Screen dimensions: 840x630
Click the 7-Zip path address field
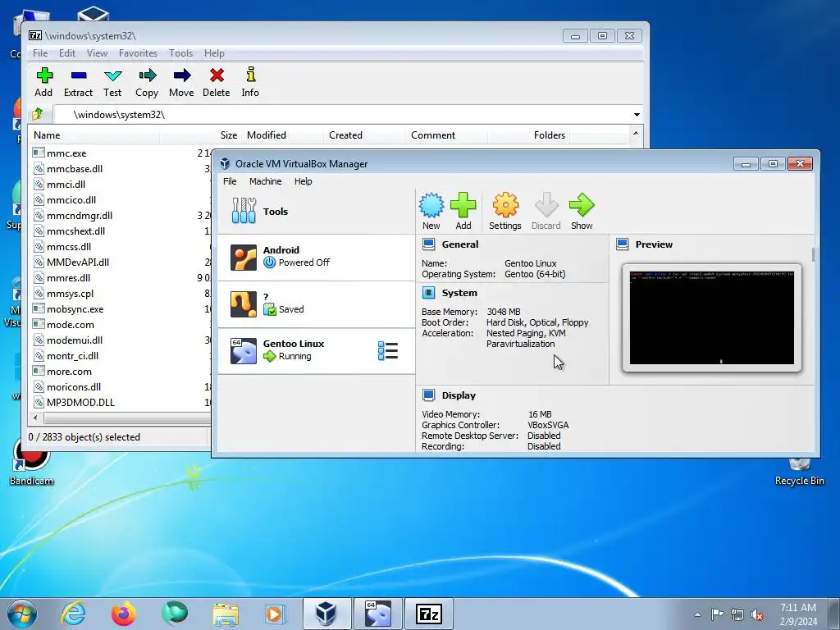coord(343,115)
